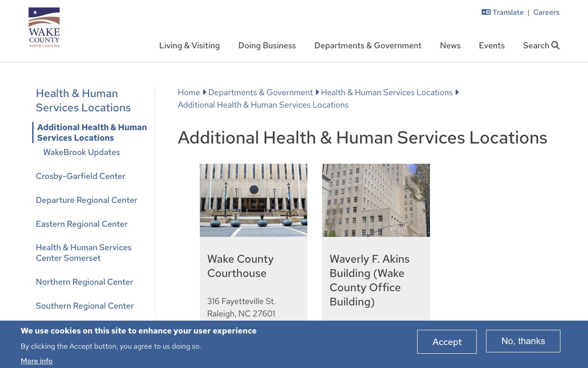Select Events in the navigation
This screenshot has height=368, width=588.
click(492, 45)
